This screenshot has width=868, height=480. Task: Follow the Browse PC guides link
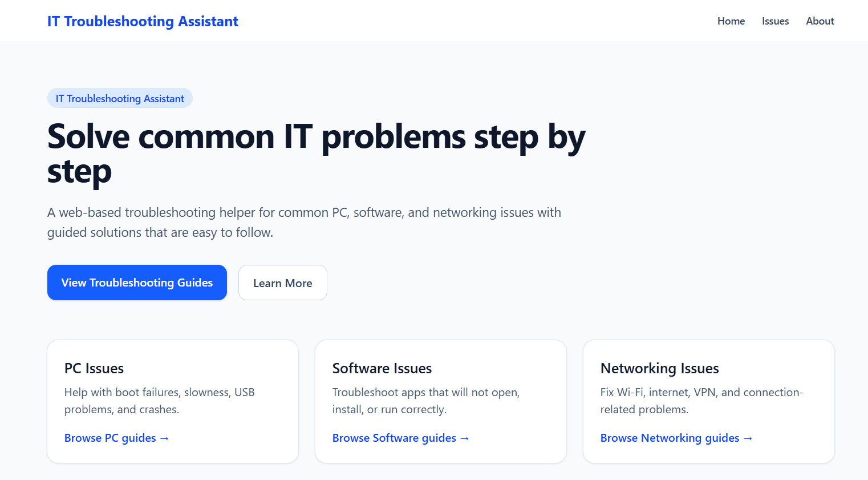[x=110, y=438]
